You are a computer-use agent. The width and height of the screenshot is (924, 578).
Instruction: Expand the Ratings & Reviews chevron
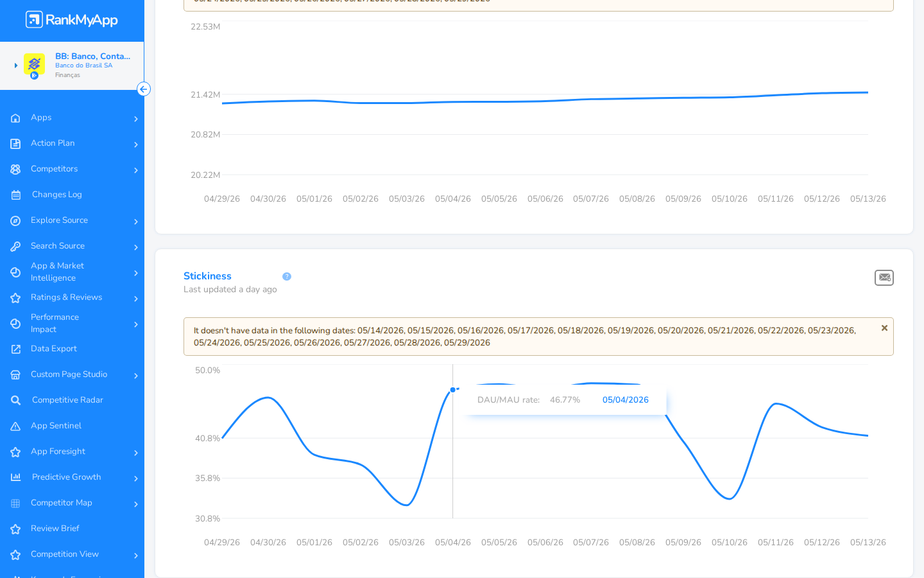coord(136,299)
